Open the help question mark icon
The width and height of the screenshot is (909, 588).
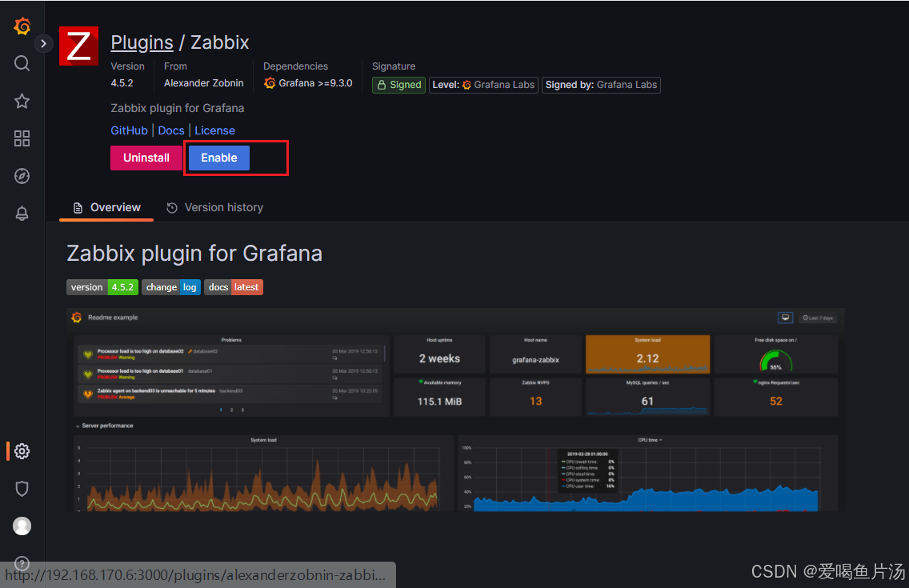pyautogui.click(x=22, y=563)
